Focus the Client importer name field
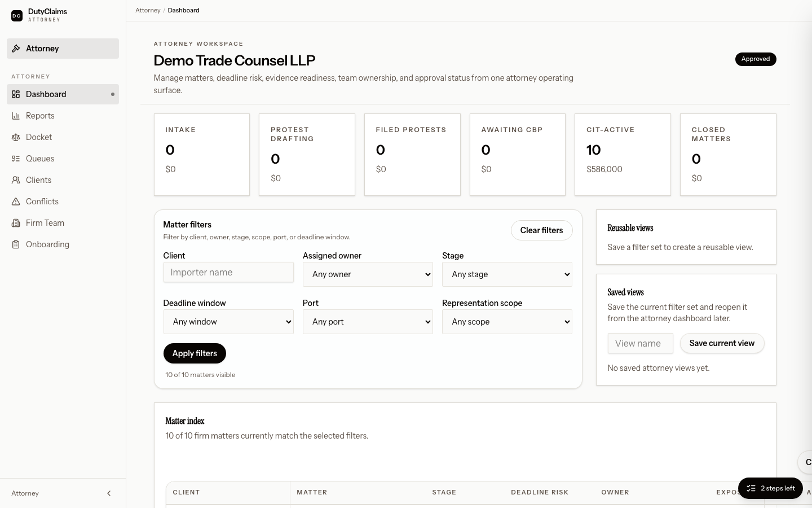Viewport: 812px width, 508px height. tap(228, 272)
